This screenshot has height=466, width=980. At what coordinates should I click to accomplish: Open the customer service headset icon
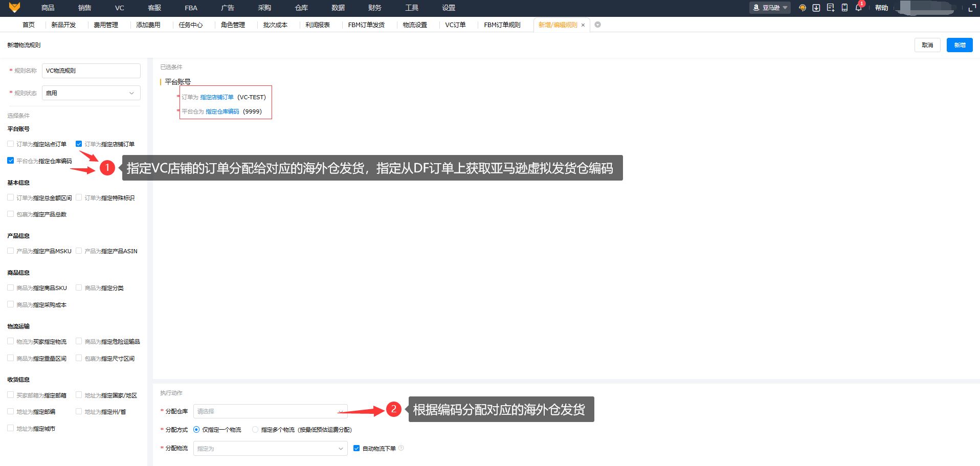coord(802,8)
